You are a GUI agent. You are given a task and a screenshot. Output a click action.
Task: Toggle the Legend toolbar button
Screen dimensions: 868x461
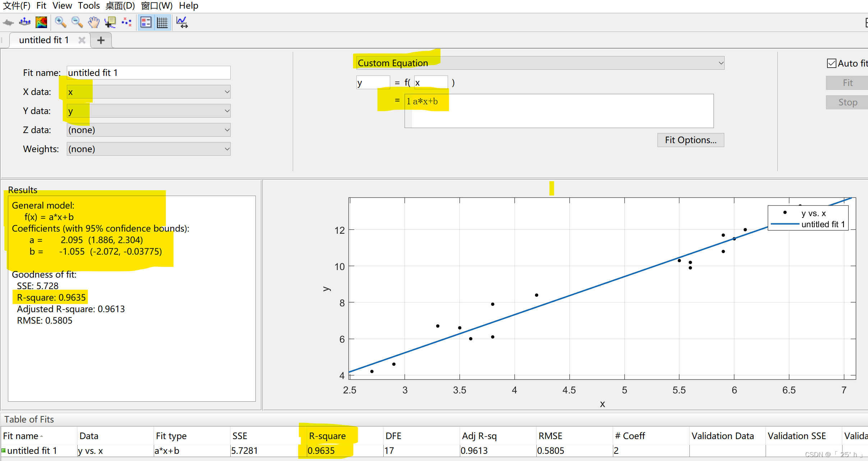(146, 22)
